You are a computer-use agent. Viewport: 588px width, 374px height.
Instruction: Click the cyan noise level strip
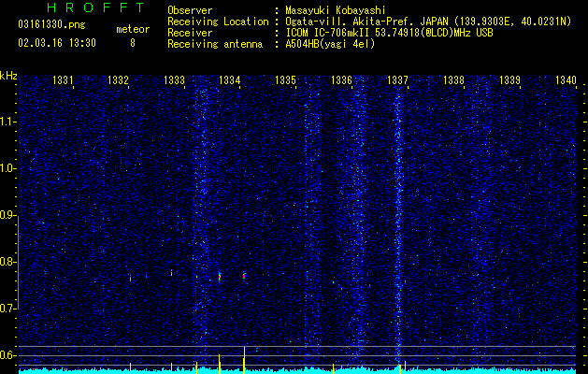(297, 370)
